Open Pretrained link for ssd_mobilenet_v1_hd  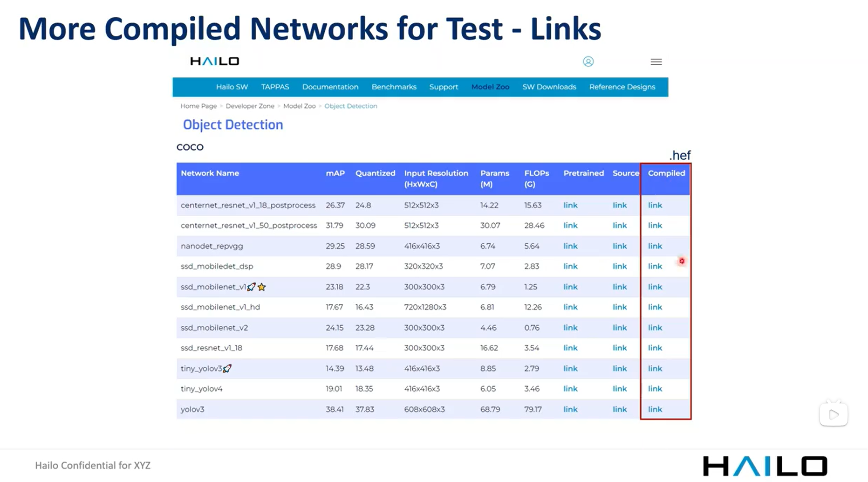point(570,307)
